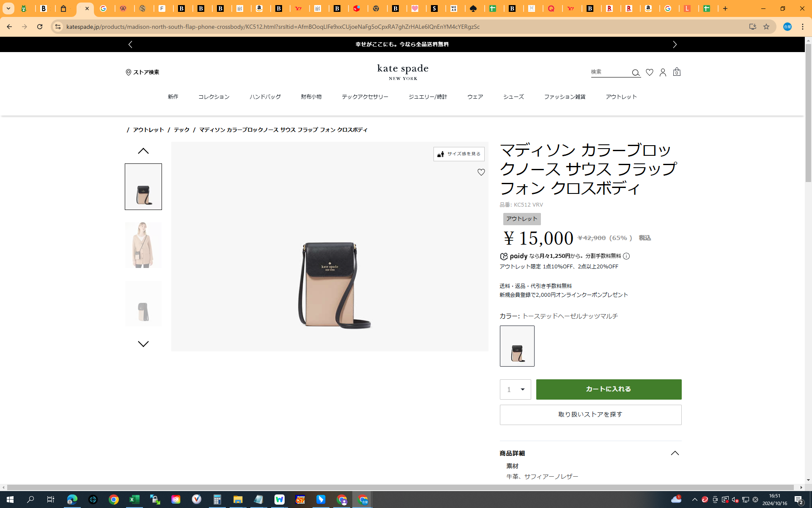
Task: Open the shopping bag icon
Action: [677, 72]
